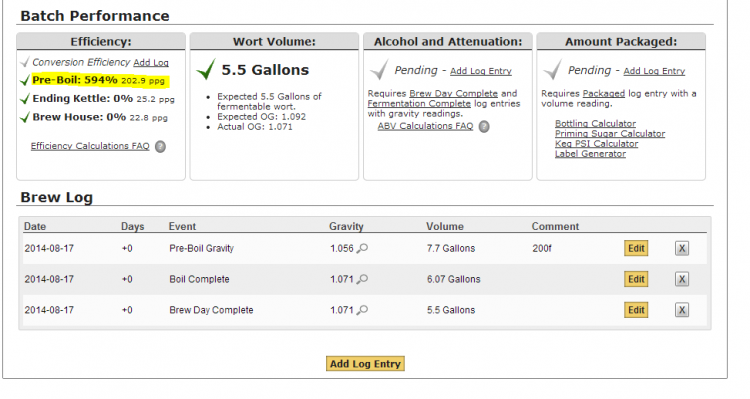Click magnifier icon beside Pre-Boil gravity 1.056
The height and width of the screenshot is (399, 750).
(x=363, y=248)
